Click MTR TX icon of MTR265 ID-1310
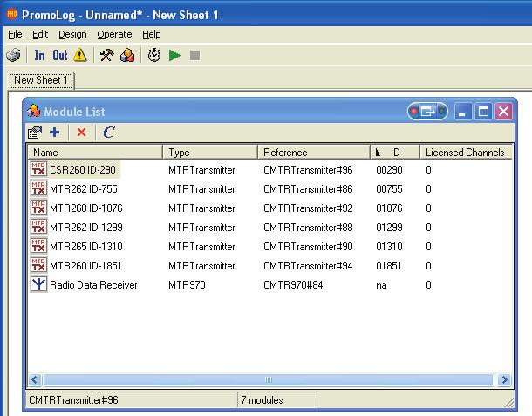 tap(38, 246)
